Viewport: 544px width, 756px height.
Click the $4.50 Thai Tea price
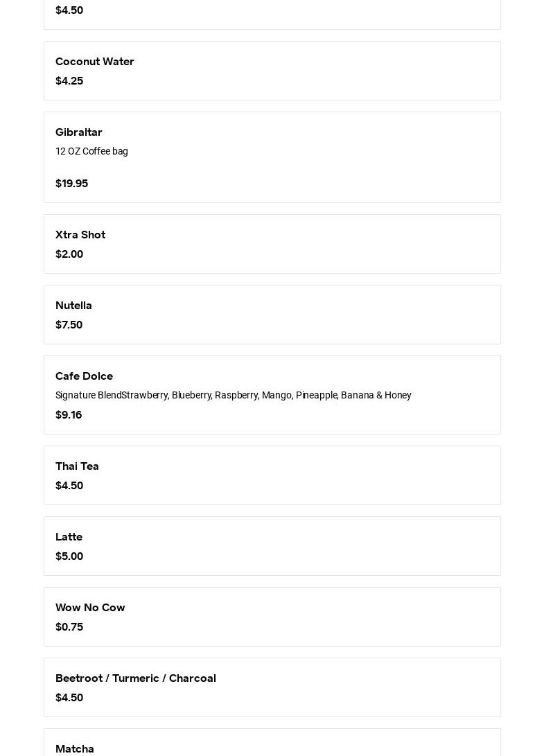69,486
